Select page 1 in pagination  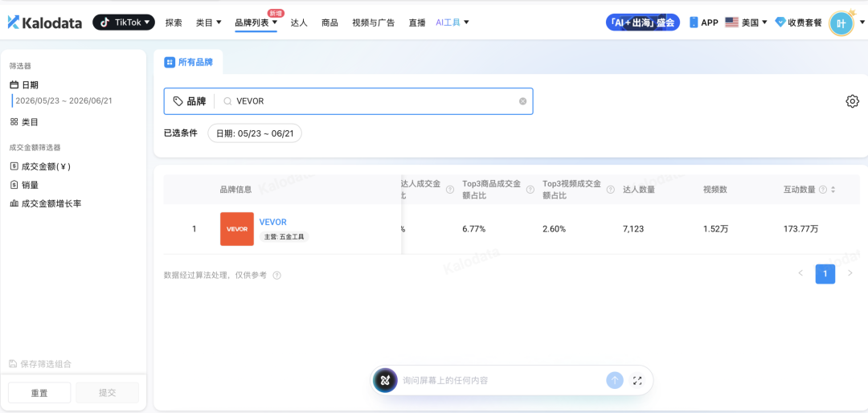click(x=825, y=273)
